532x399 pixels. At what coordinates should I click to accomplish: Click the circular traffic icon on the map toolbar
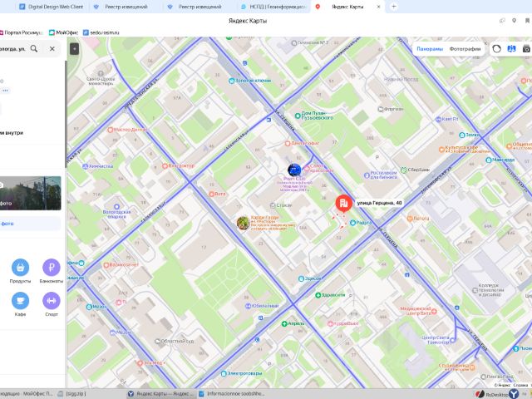[496, 49]
